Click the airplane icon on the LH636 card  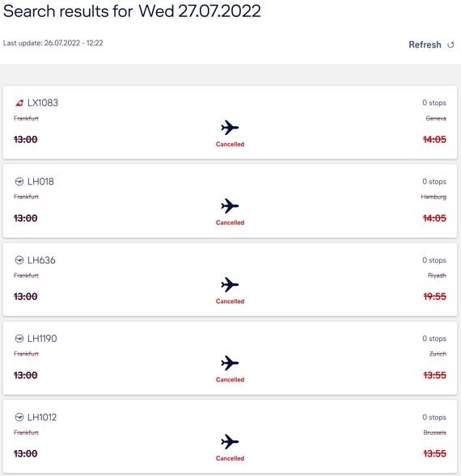point(230,284)
